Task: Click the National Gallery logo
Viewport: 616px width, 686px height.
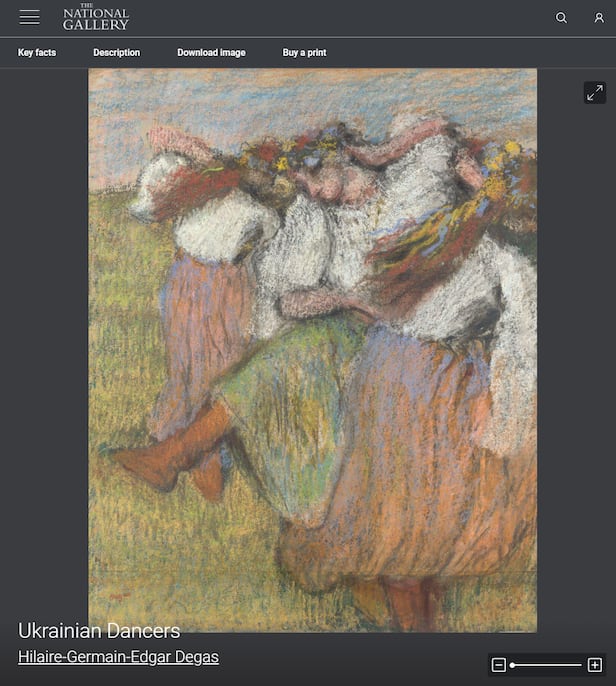Action: point(96,17)
